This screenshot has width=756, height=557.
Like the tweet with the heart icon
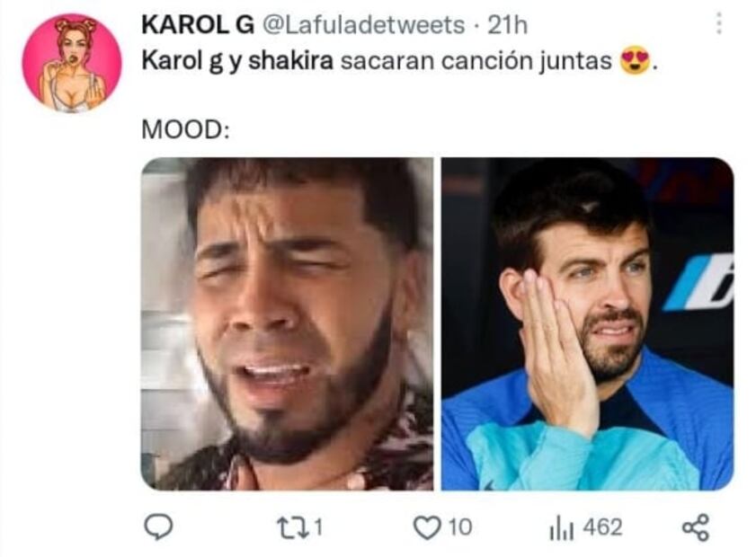pos(427,527)
